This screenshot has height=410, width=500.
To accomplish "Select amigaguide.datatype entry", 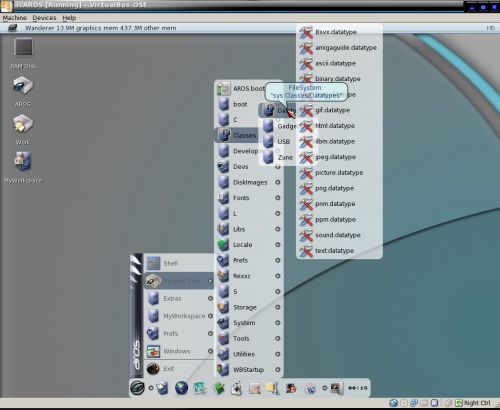I will click(x=339, y=48).
